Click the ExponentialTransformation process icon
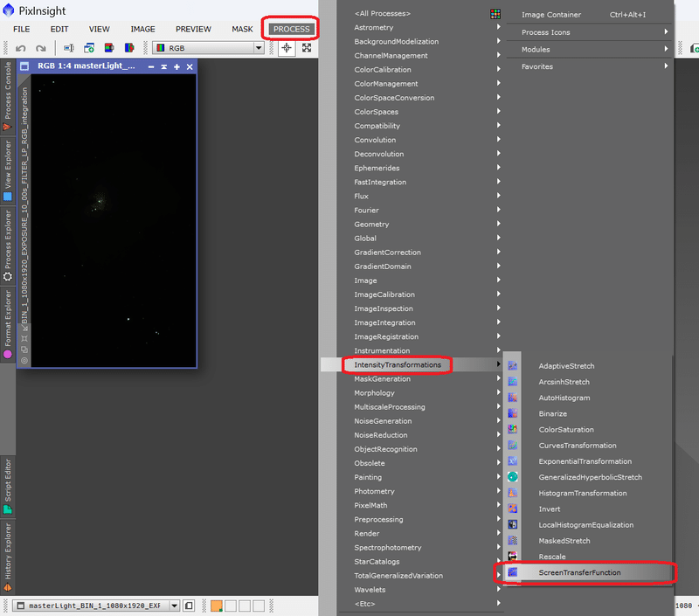 coord(513,460)
